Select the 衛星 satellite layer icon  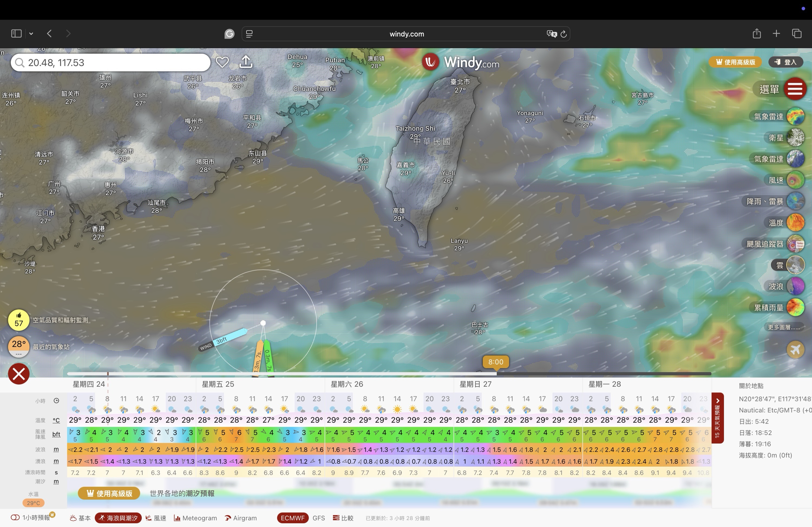[795, 138]
